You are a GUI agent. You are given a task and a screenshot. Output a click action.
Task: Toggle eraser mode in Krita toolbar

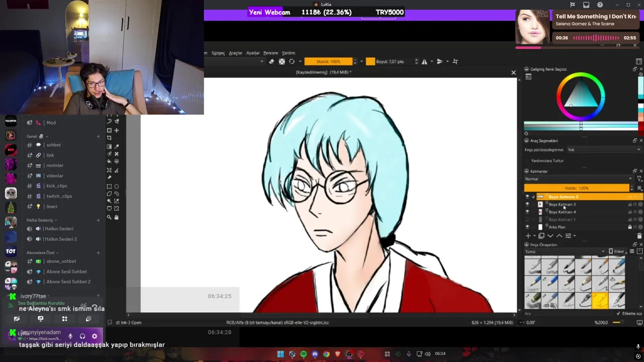(272, 61)
